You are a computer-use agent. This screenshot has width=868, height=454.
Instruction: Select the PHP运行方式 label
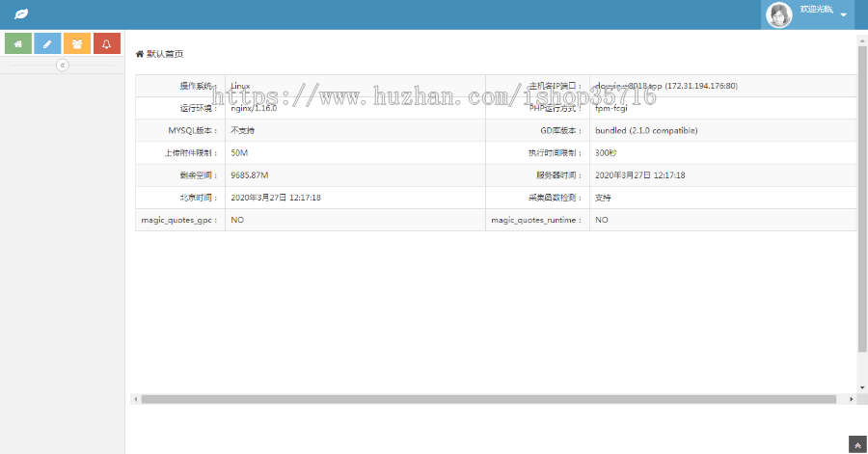556,108
